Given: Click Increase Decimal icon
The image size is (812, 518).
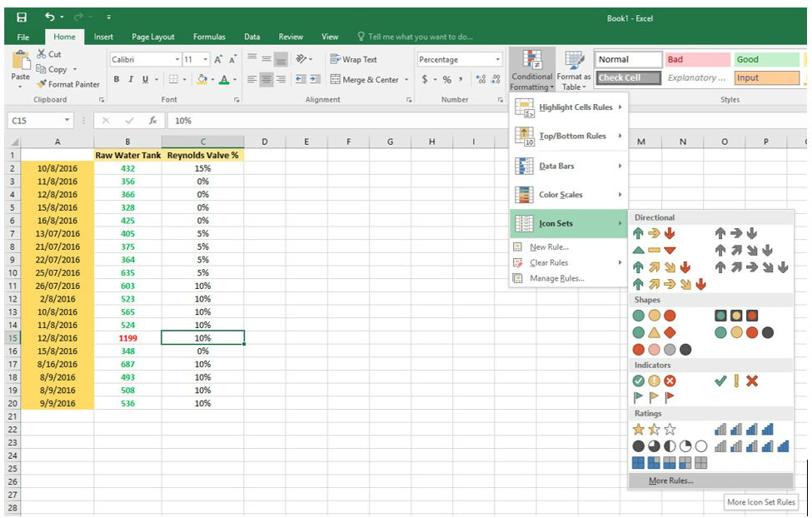Looking at the screenshot, I should pyautogui.click(x=481, y=79).
